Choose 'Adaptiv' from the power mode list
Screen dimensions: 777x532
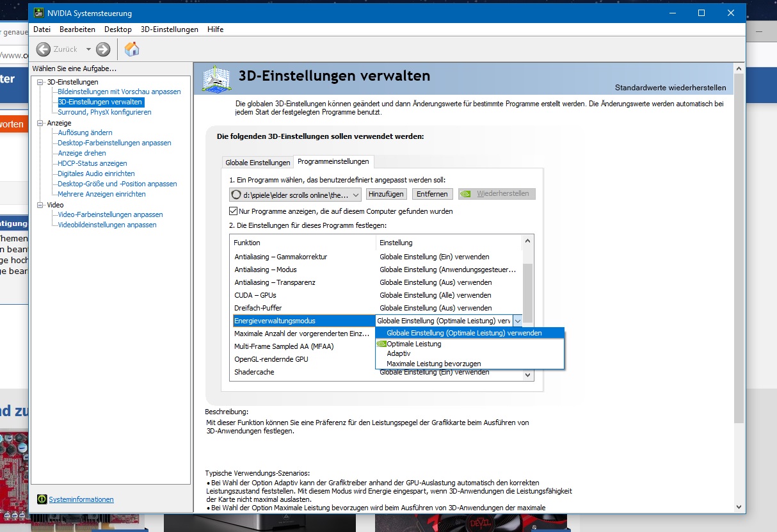pos(399,353)
